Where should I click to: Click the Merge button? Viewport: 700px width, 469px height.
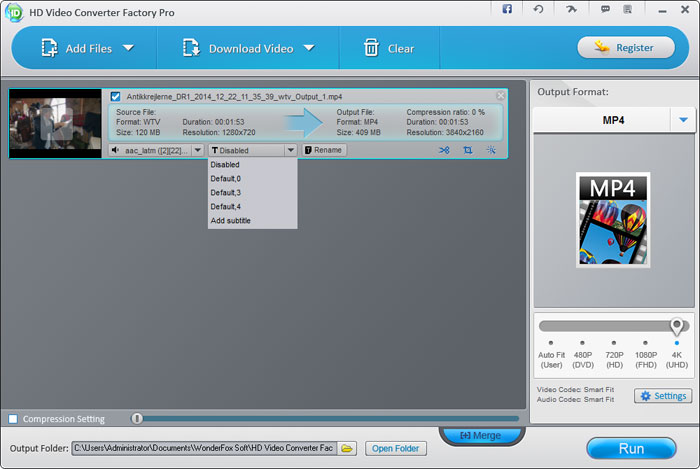[x=481, y=435]
